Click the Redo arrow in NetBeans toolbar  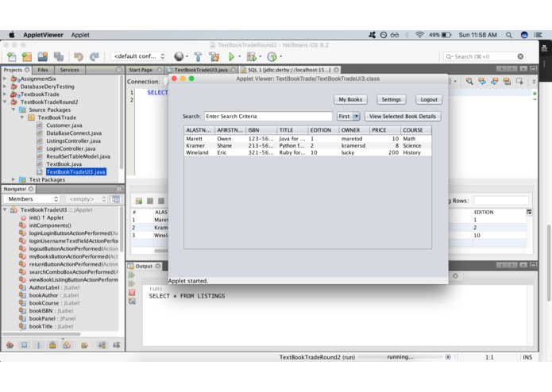pyautogui.click(x=94, y=56)
